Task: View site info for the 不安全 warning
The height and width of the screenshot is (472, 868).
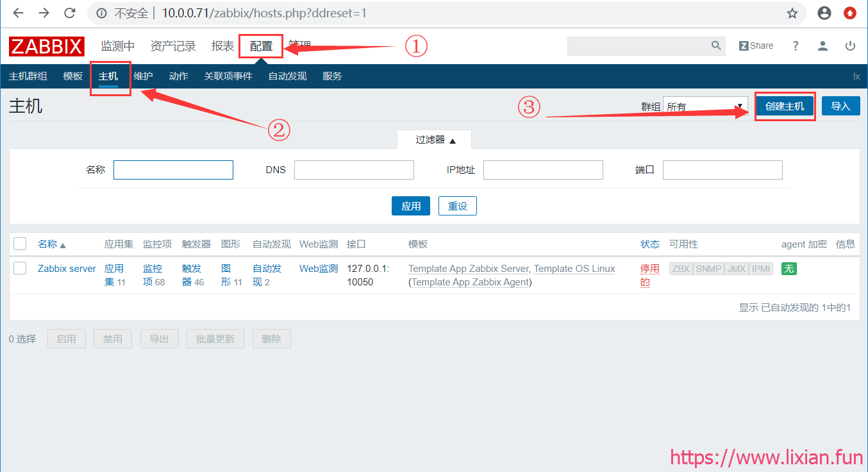Action: click(x=122, y=13)
